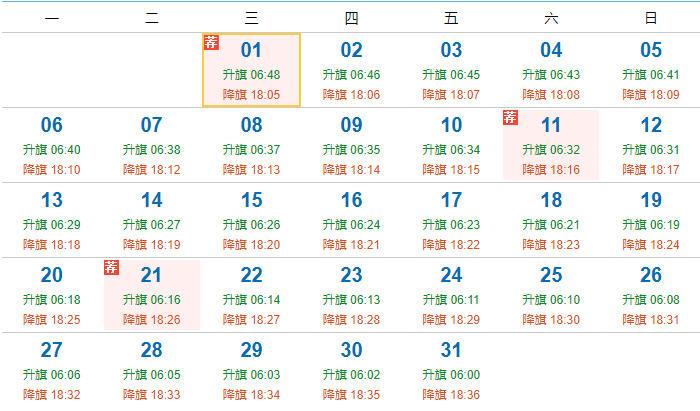Click flag-raising time 06:46 on date 02
The image size is (700, 411).
[351, 75]
